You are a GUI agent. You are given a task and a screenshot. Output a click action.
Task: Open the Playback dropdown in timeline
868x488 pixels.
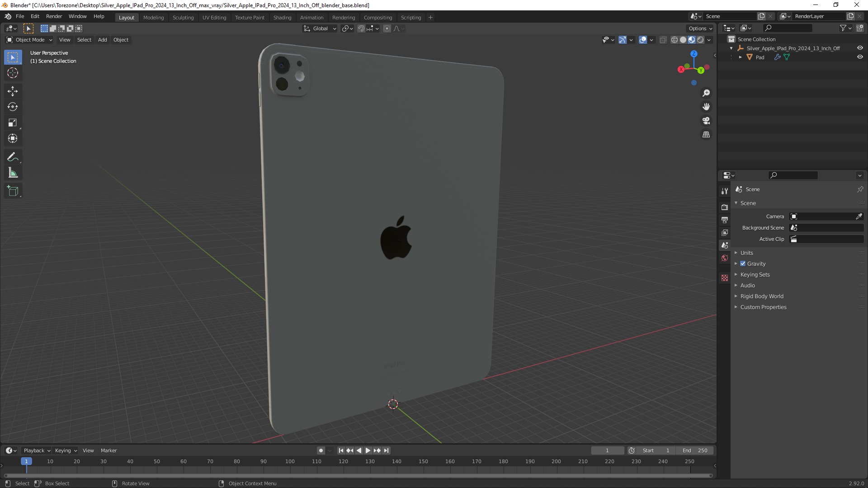(x=37, y=450)
